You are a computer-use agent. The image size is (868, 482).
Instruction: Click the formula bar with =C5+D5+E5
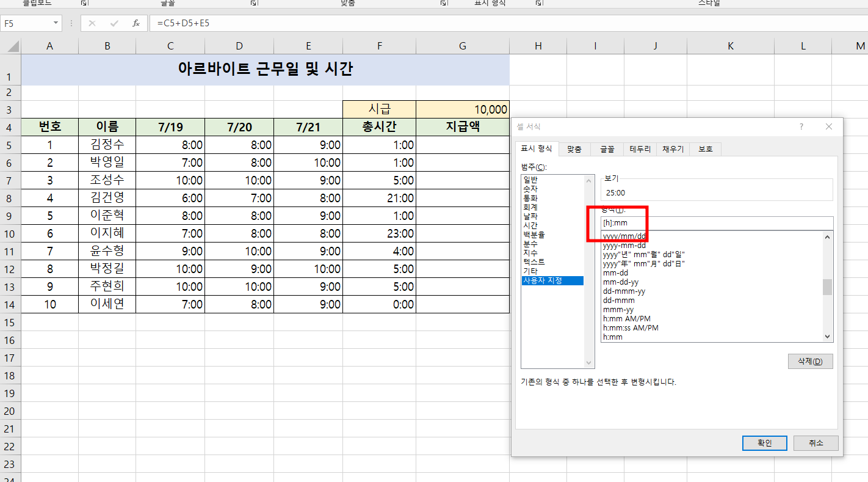510,23
